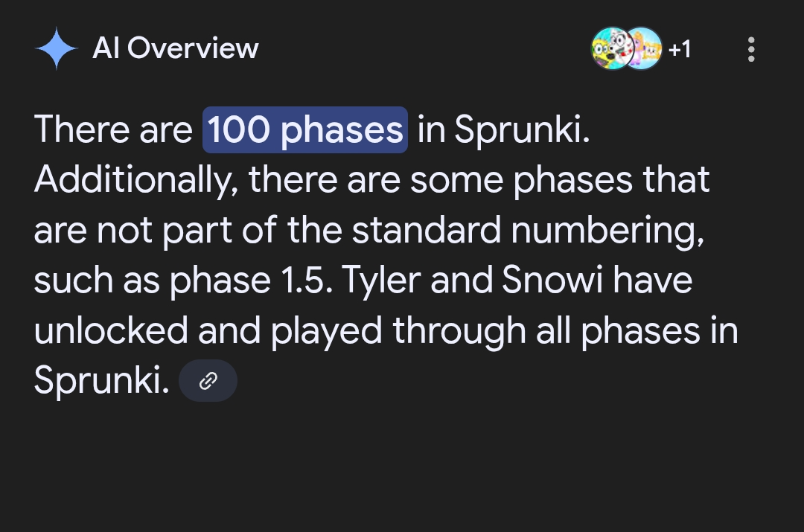Click the word "Additionally," in the summary

pos(136,180)
